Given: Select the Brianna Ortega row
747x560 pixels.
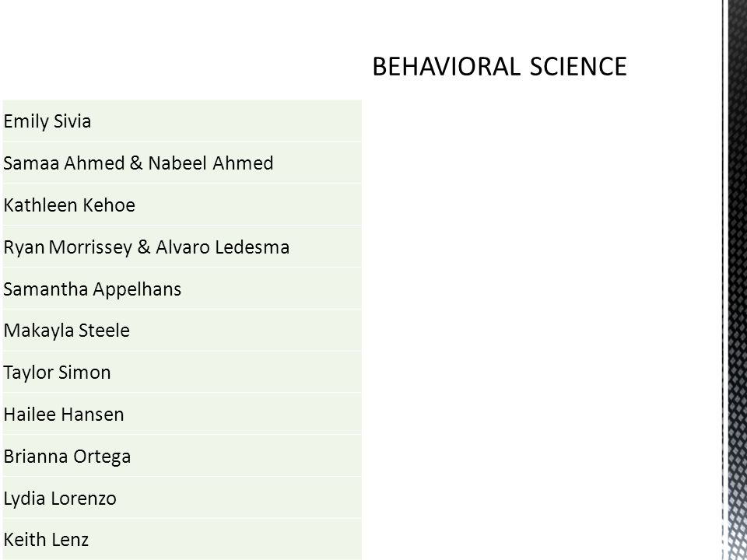Looking at the screenshot, I should [182, 457].
